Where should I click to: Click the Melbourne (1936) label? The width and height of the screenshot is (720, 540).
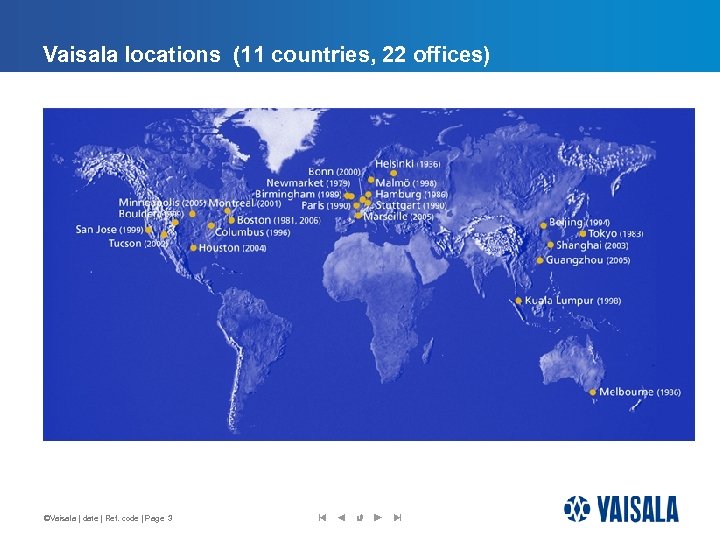point(640,392)
